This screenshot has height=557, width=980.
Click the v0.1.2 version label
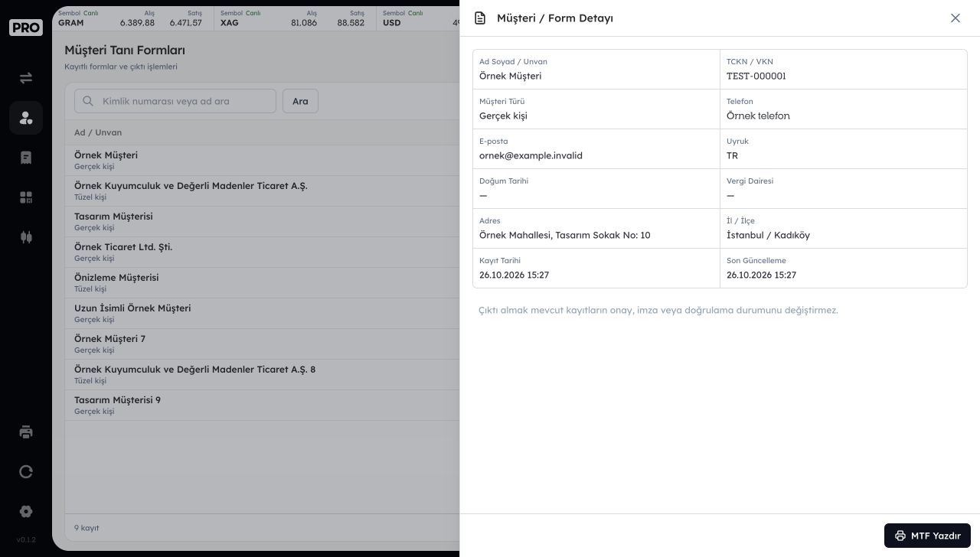click(x=26, y=540)
